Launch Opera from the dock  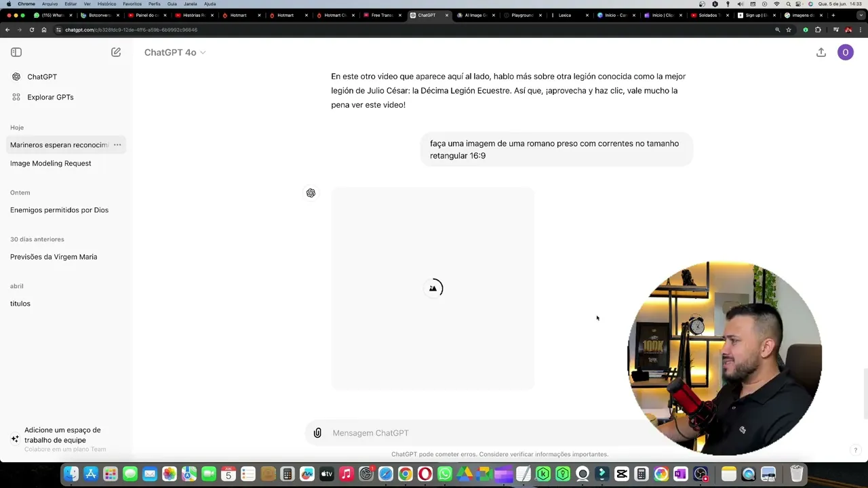tap(425, 474)
